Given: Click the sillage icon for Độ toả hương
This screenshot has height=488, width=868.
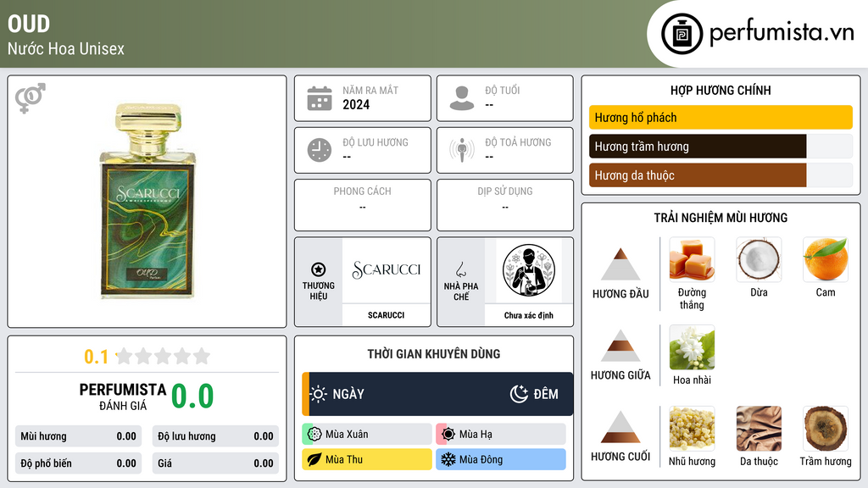Looking at the screenshot, I should tap(462, 150).
